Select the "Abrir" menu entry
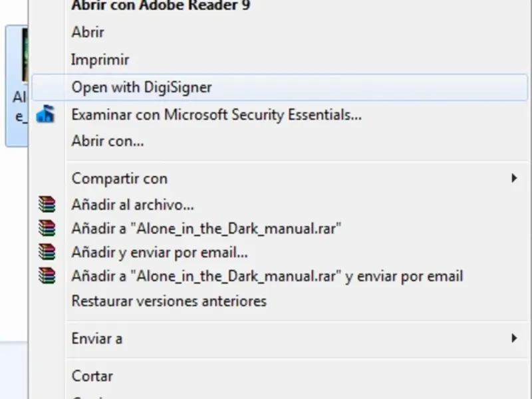Image resolution: width=532 pixels, height=399 pixels. pos(88,32)
